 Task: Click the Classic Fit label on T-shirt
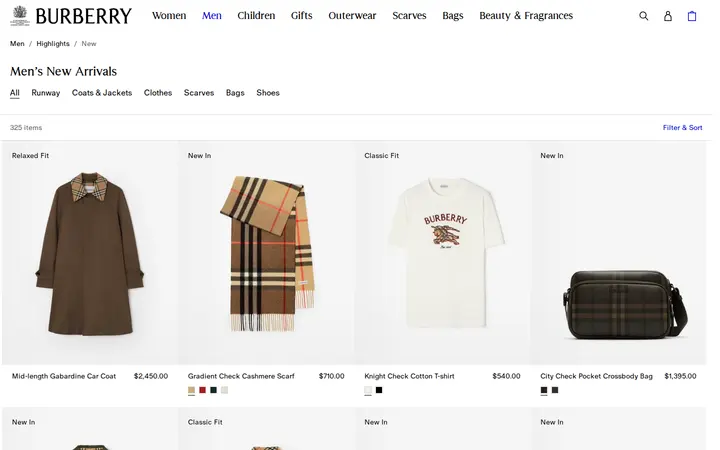(x=382, y=156)
